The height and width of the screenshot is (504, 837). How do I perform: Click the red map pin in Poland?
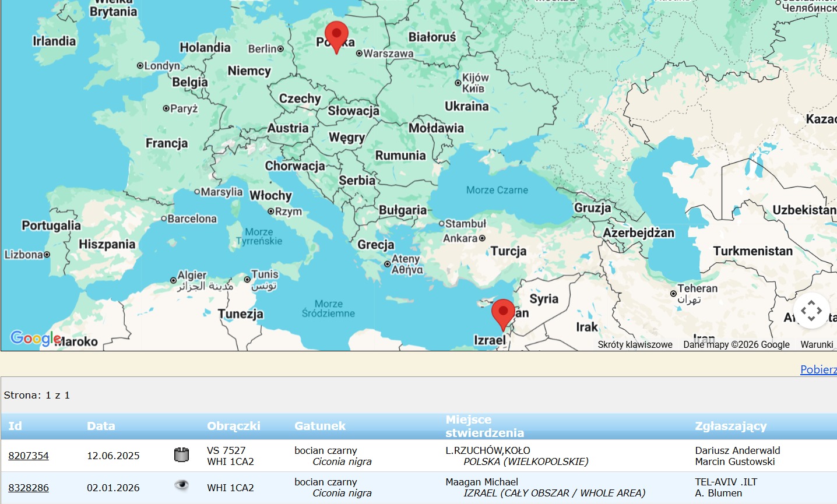tap(336, 36)
